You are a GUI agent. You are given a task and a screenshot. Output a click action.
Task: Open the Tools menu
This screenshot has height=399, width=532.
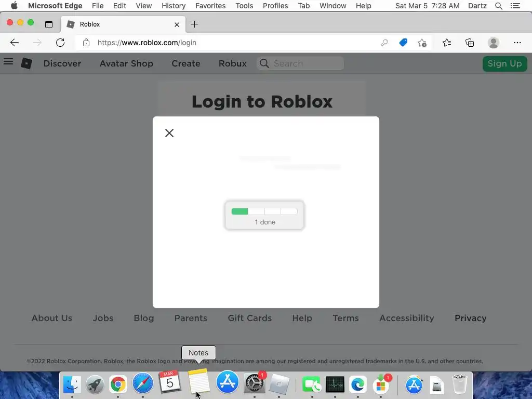244,6
